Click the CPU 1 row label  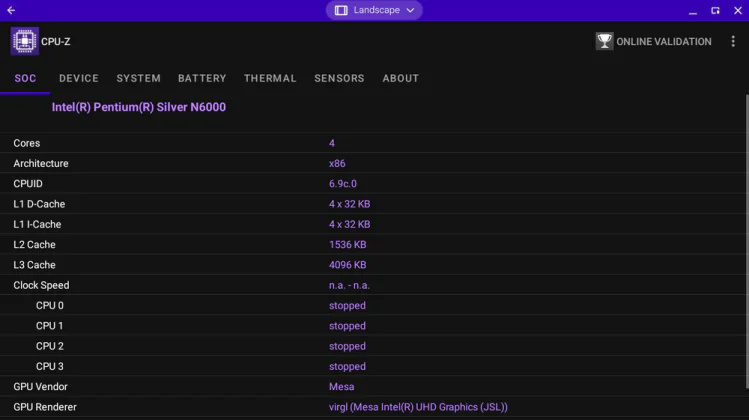(50, 326)
